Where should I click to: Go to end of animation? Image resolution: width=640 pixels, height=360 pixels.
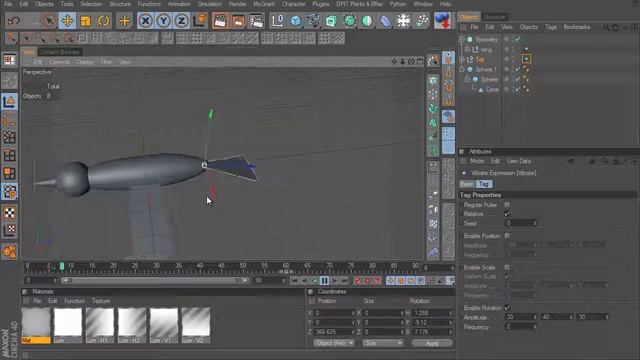pos(345,281)
